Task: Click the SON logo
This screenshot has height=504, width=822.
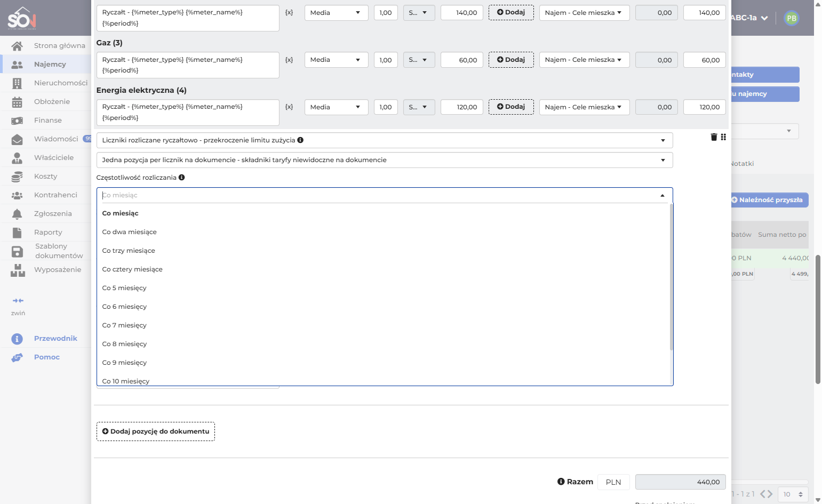Action: click(x=22, y=18)
